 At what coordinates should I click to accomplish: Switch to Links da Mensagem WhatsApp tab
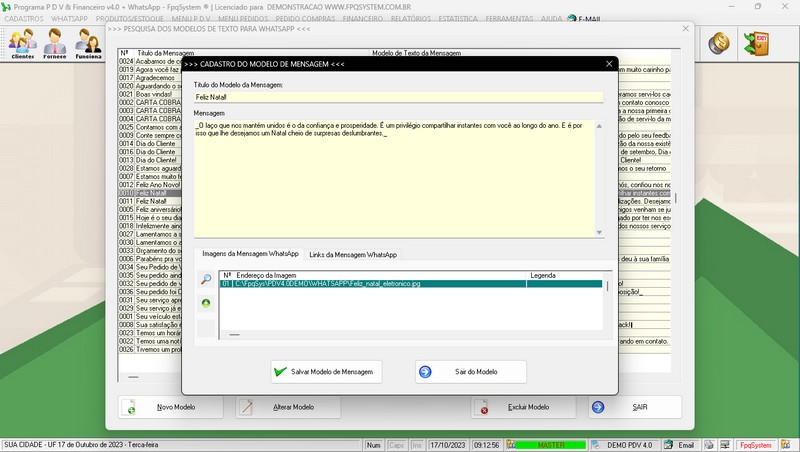point(352,255)
